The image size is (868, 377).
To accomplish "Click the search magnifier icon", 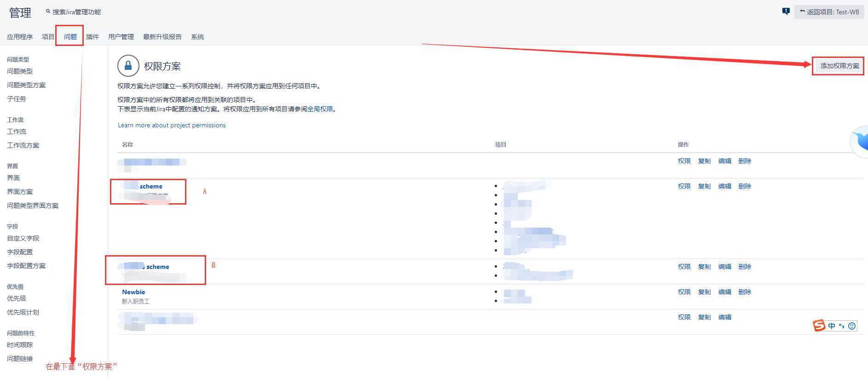I will (48, 11).
